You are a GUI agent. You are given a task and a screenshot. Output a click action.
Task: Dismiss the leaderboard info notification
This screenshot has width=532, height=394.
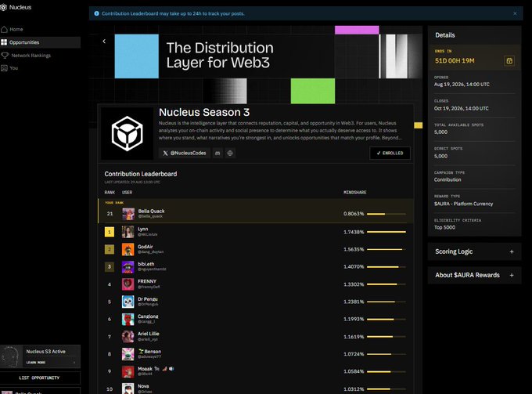coord(515,13)
